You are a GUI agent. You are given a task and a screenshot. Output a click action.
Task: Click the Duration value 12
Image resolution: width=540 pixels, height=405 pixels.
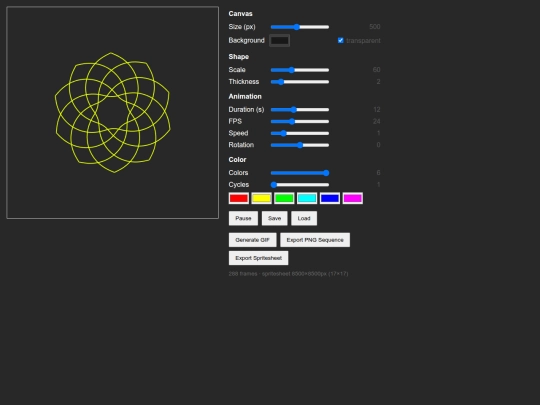click(x=377, y=110)
